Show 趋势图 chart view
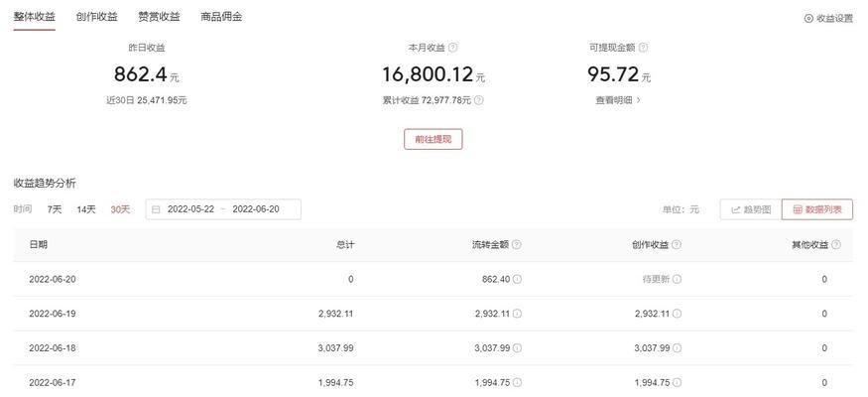 [751, 209]
